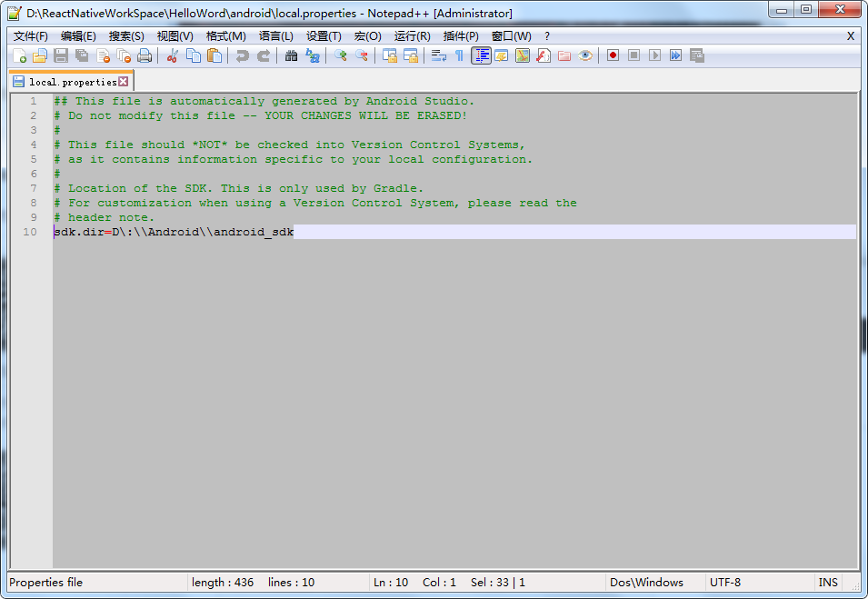
Task: Open the 语言(L) menu
Action: (275, 35)
